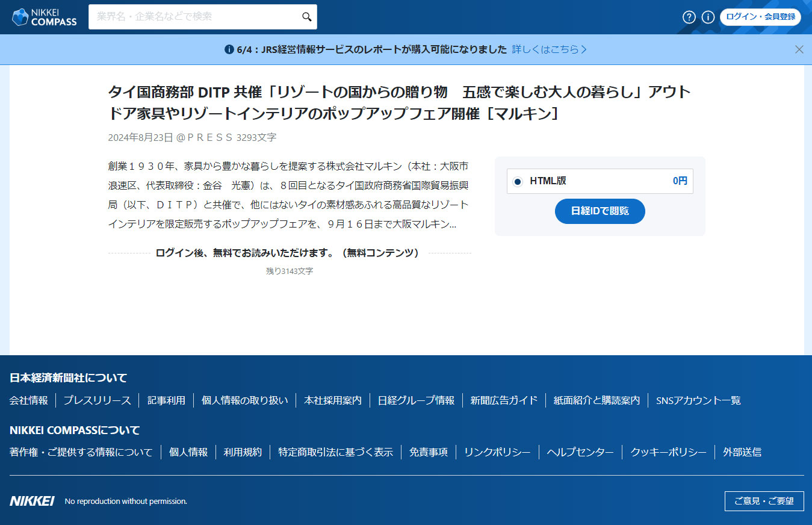Open the プレスリリース footer link
This screenshot has height=525, width=812.
tap(98, 400)
